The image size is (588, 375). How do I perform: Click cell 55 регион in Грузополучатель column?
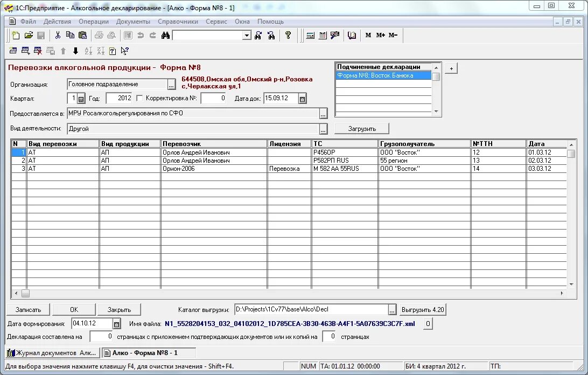(424, 160)
